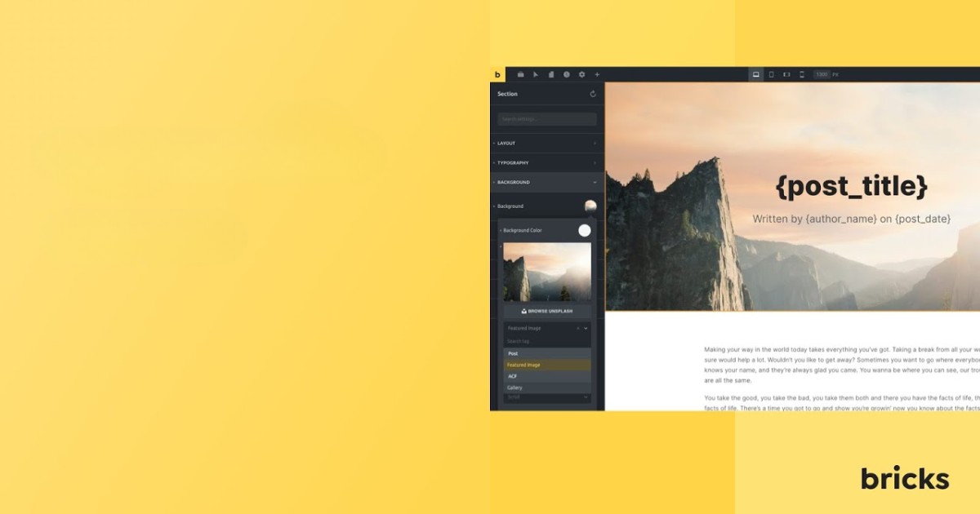Screen dimensions: 980x514
Task: Click the cursor/select mode icon
Action: 536,73
